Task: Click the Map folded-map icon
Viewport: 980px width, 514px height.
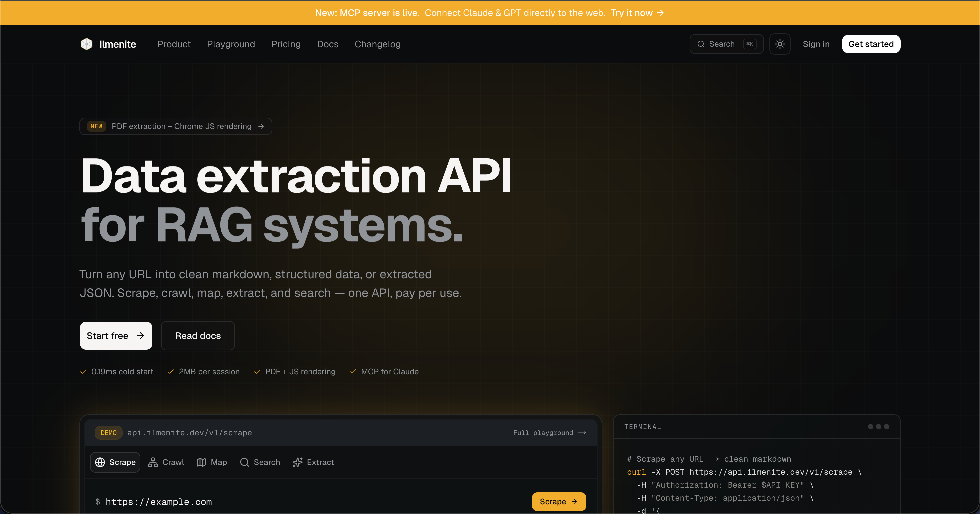Action: 201,462
